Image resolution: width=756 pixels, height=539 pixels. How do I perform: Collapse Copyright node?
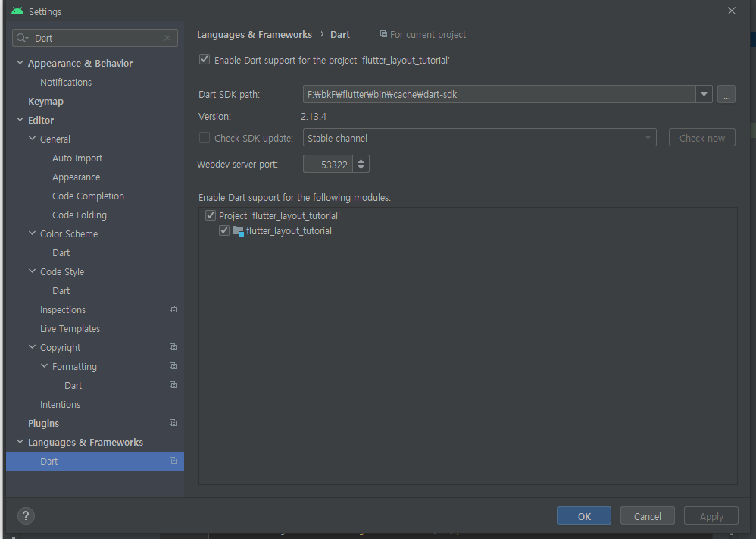click(33, 347)
